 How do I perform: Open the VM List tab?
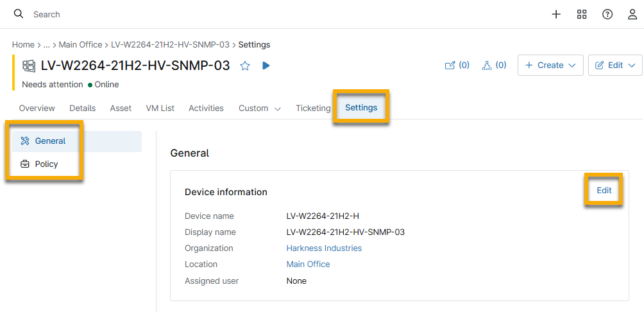[160, 108]
